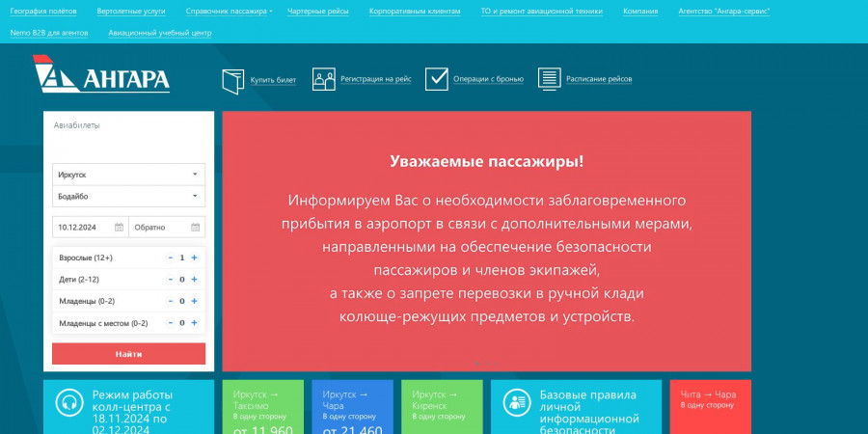This screenshot has height=434, width=868.
Task: Open the Бодайбо destination city dropdown
Action: click(x=128, y=197)
